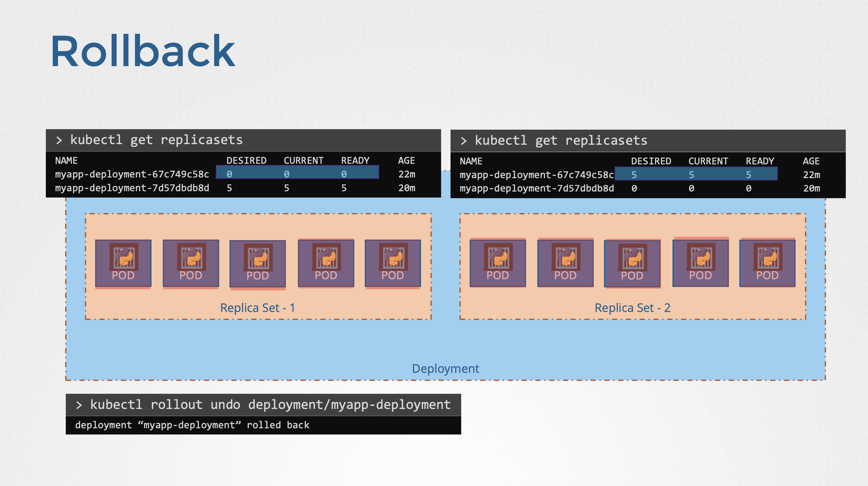Click the last POD icon in Replica Set 1
The height and width of the screenshot is (486, 868).
[392, 264]
